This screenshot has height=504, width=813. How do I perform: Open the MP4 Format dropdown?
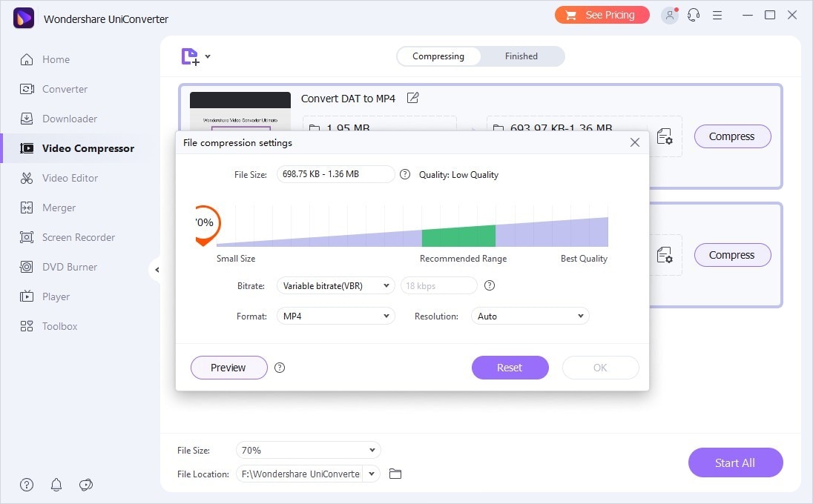click(335, 316)
